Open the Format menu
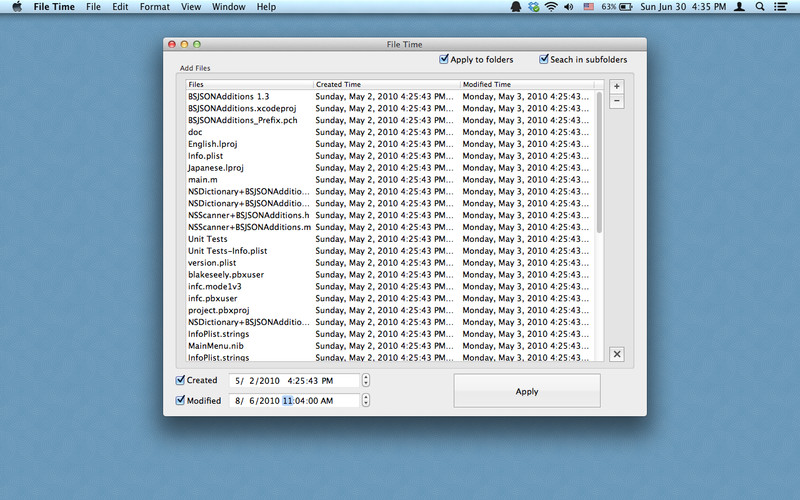The height and width of the screenshot is (500, 800). click(x=155, y=7)
